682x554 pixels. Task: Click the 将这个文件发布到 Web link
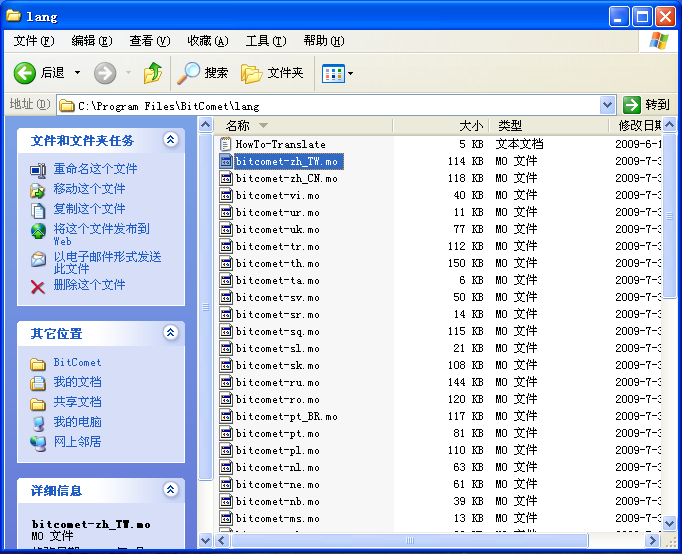click(101, 234)
